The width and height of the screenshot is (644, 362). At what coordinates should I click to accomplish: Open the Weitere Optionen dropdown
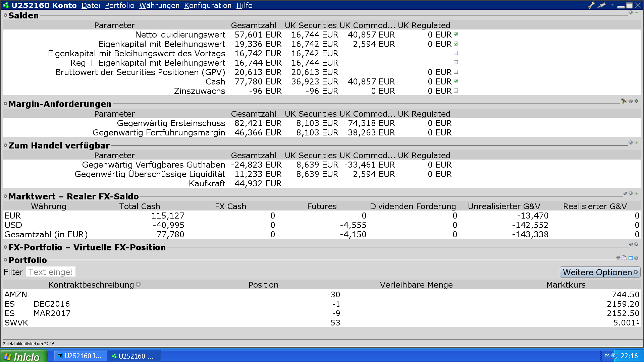[600, 272]
